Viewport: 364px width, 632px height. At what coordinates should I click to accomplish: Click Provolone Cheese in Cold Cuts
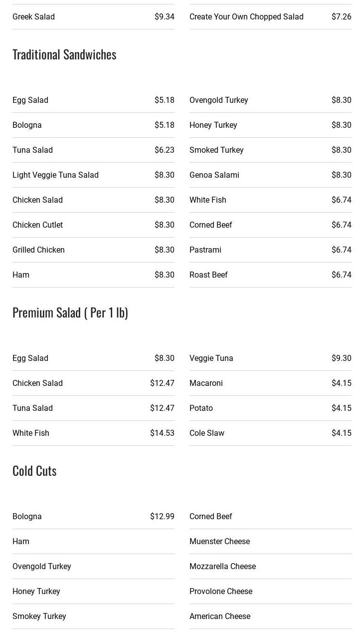[x=221, y=592]
